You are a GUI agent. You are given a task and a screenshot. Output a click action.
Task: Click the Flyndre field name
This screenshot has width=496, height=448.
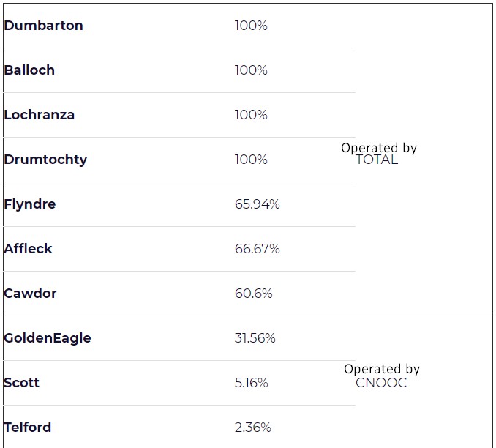[x=30, y=204]
